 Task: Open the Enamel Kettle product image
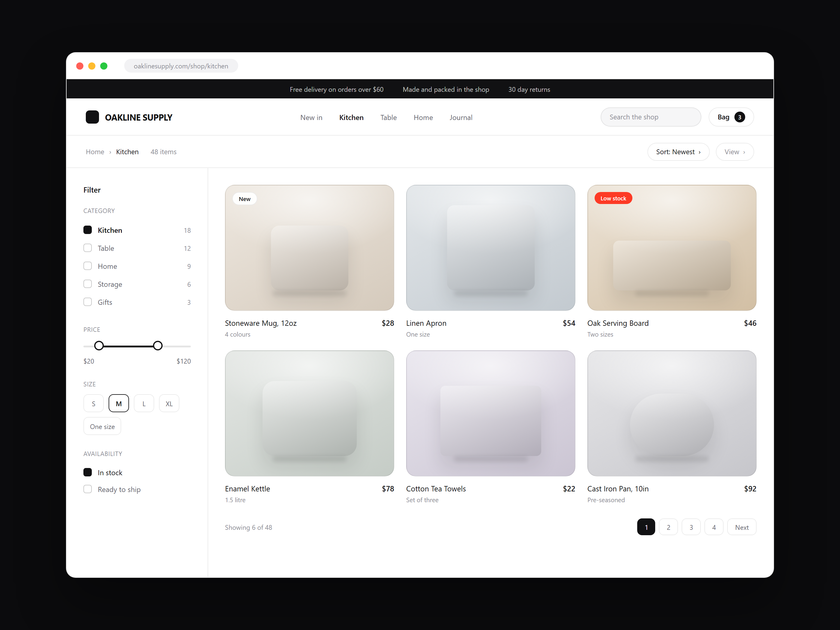(x=309, y=413)
